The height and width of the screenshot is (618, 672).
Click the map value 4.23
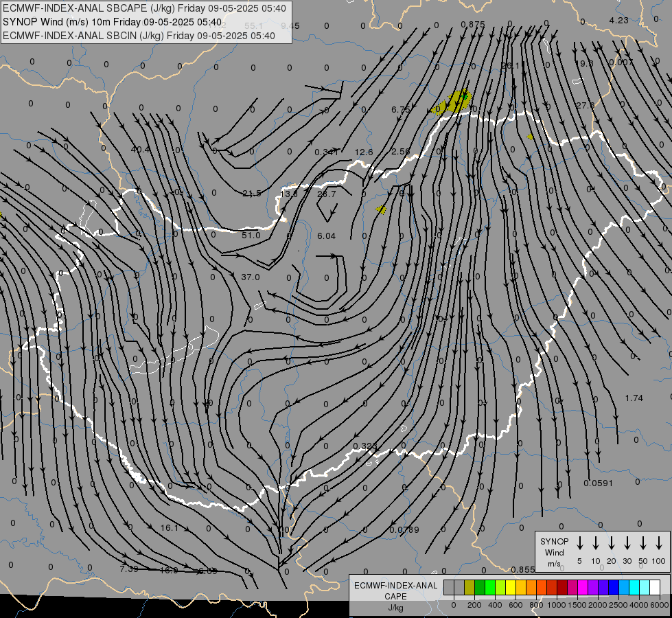[619, 21]
